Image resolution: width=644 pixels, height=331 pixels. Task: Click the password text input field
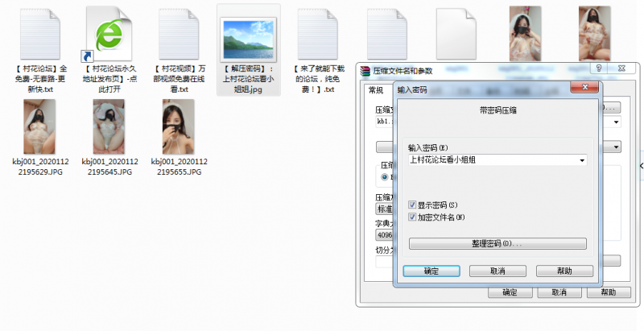tap(491, 160)
